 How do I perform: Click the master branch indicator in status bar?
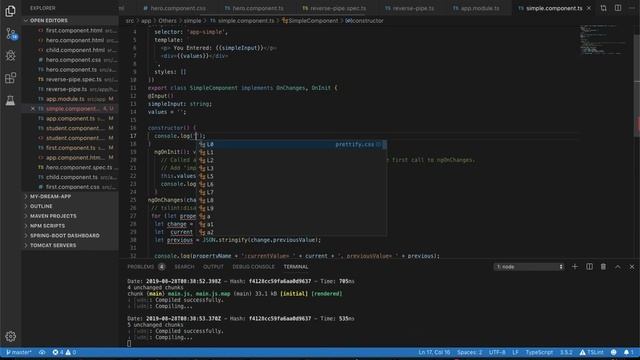point(19,352)
